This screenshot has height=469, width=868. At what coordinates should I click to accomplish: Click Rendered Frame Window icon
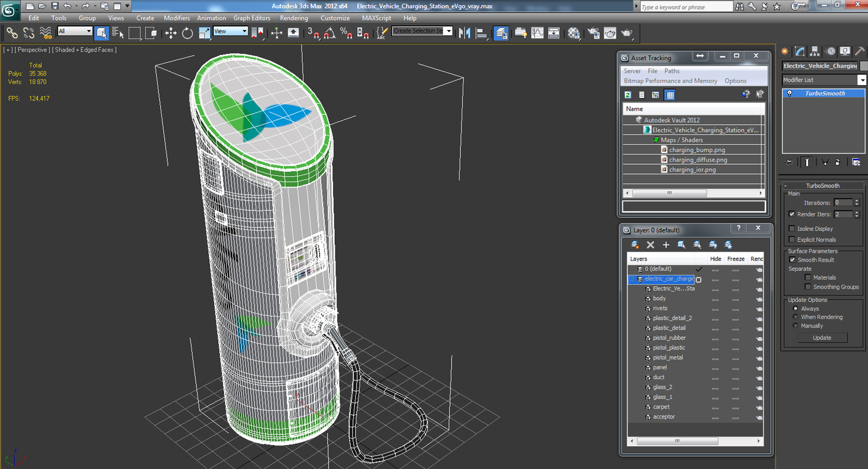click(610, 33)
